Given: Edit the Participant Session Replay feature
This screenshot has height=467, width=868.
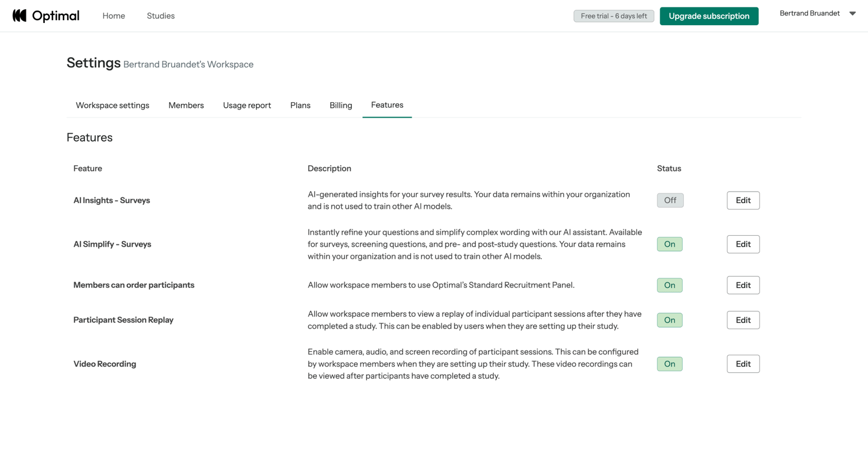Looking at the screenshot, I should (x=743, y=320).
